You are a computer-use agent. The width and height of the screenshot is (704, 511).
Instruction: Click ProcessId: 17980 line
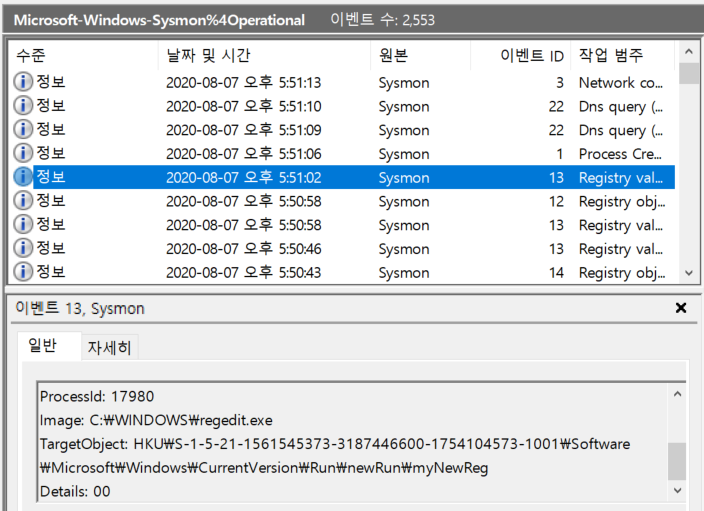pyautogui.click(x=97, y=396)
